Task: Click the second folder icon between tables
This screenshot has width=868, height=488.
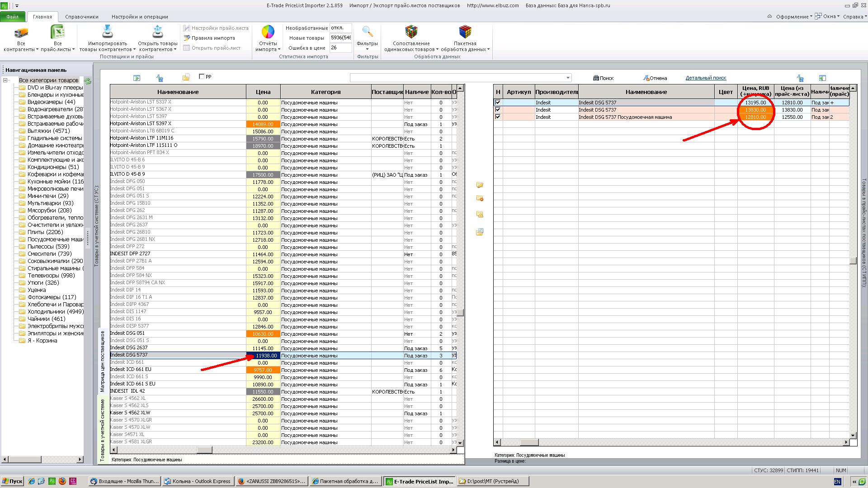Action: point(480,198)
